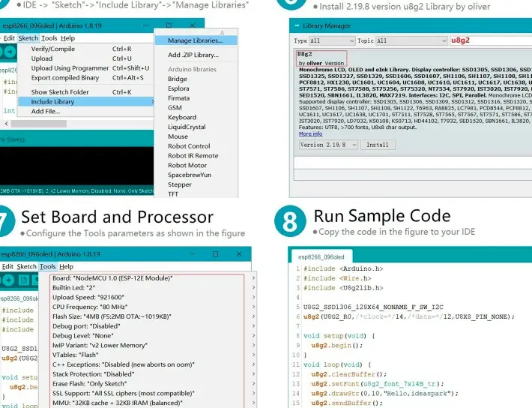Choose Show Sketch Folder entry
The height and width of the screenshot is (408, 532).
(x=86, y=92)
